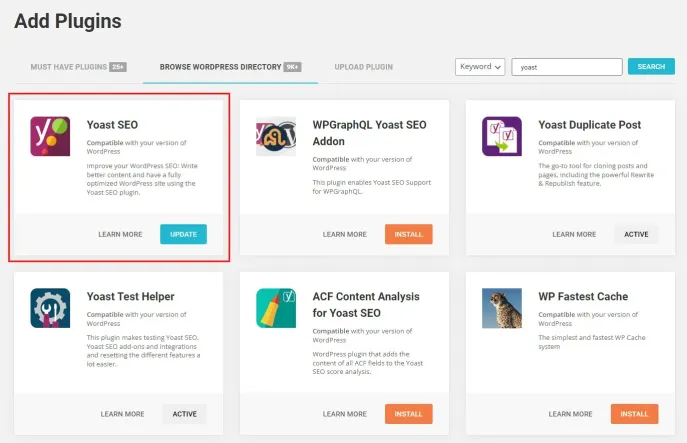The image size is (687, 443).
Task: Click the ACF Content Analysis plugin icon
Action: [x=275, y=308]
